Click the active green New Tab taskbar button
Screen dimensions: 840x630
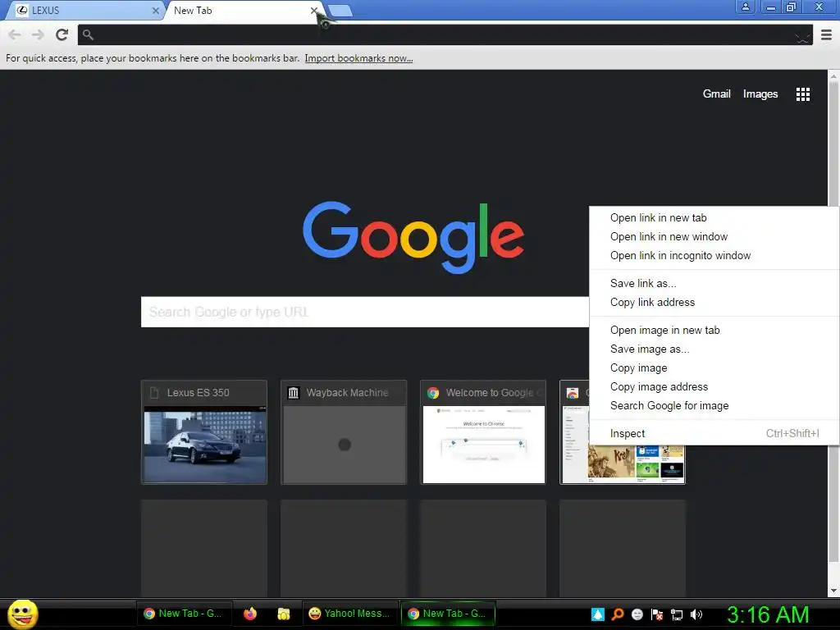click(x=448, y=614)
